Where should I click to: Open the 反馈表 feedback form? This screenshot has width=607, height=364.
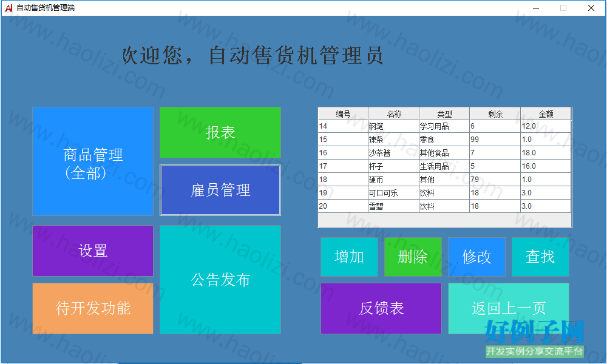click(381, 308)
